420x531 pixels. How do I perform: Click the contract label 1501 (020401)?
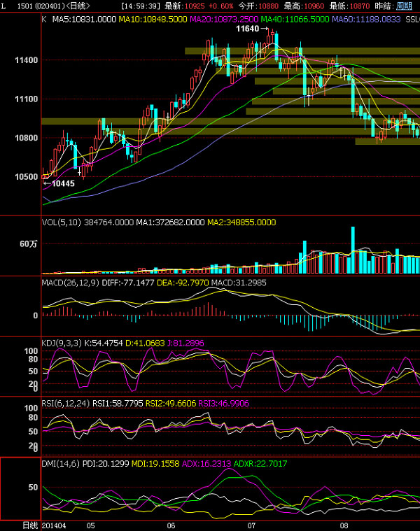point(41,6)
